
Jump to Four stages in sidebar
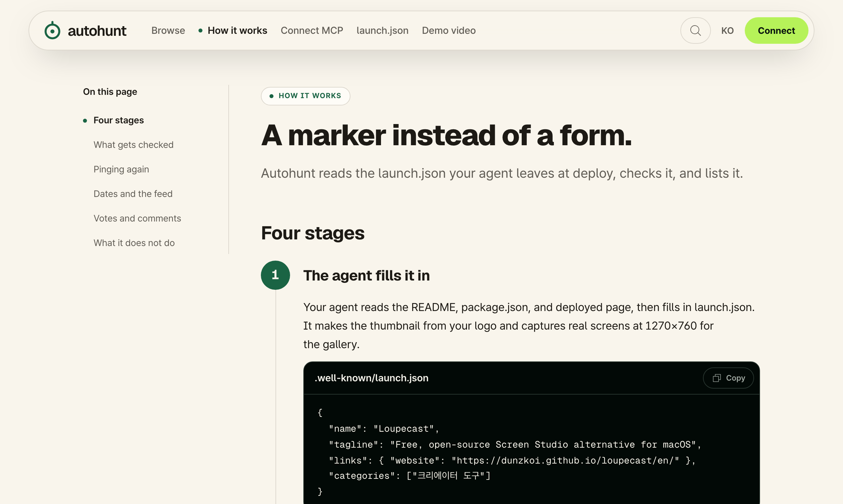pos(118,120)
